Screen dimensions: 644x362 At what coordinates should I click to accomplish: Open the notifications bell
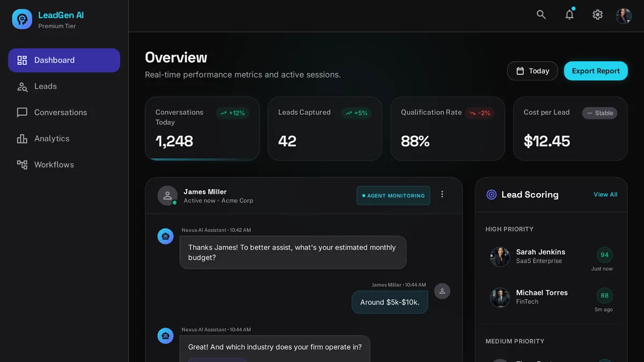click(x=569, y=14)
